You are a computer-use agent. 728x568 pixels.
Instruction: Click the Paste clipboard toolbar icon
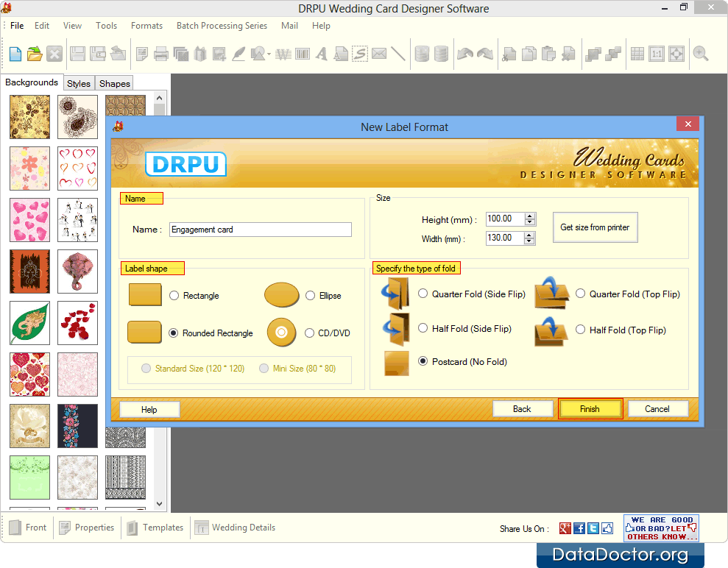[x=548, y=54]
